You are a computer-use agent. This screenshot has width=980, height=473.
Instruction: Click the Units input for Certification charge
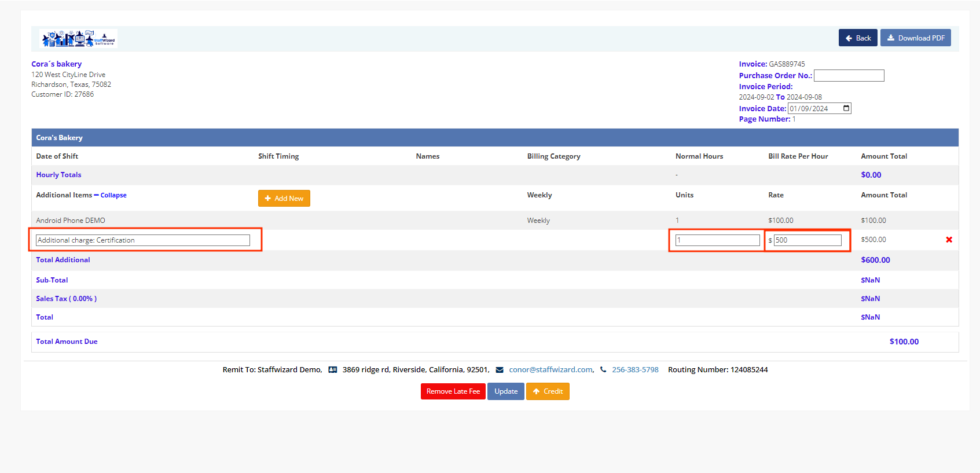(717, 240)
